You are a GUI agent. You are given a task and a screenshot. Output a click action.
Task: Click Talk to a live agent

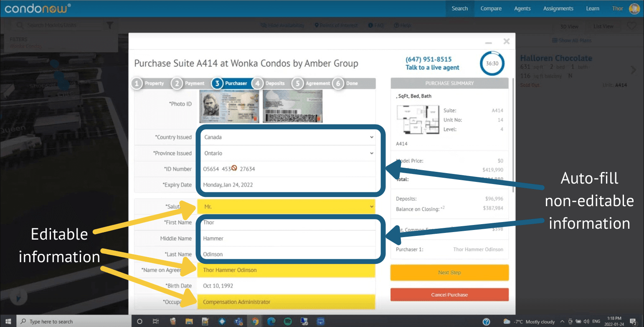(x=432, y=67)
